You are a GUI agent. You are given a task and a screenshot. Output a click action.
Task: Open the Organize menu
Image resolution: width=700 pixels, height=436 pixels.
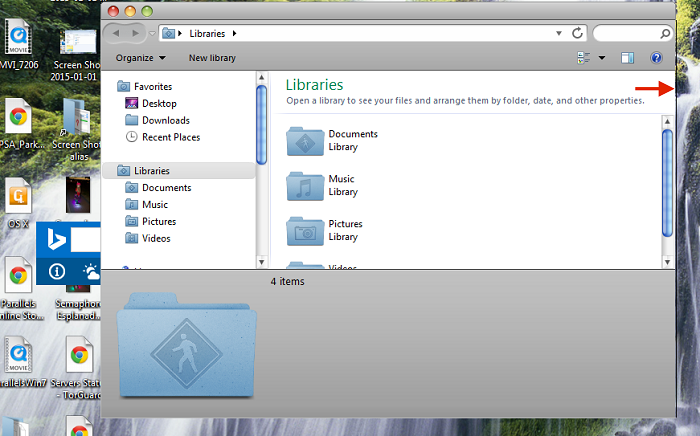140,58
